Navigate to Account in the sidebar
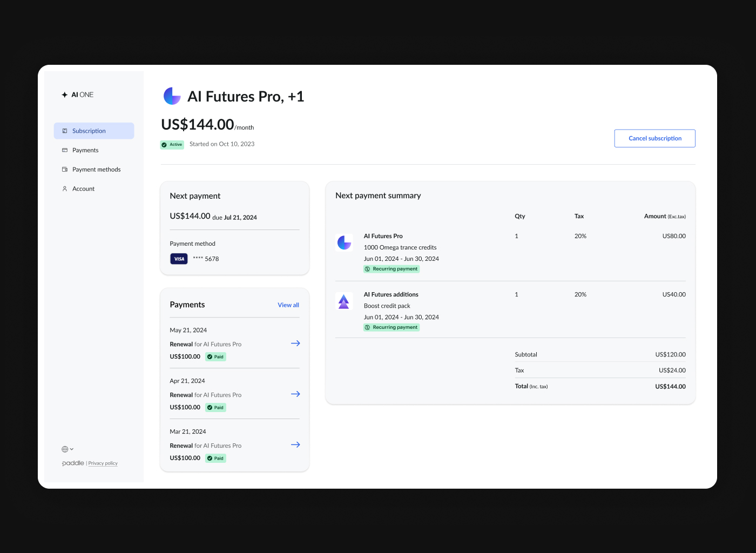This screenshot has height=553, width=756. pos(84,188)
